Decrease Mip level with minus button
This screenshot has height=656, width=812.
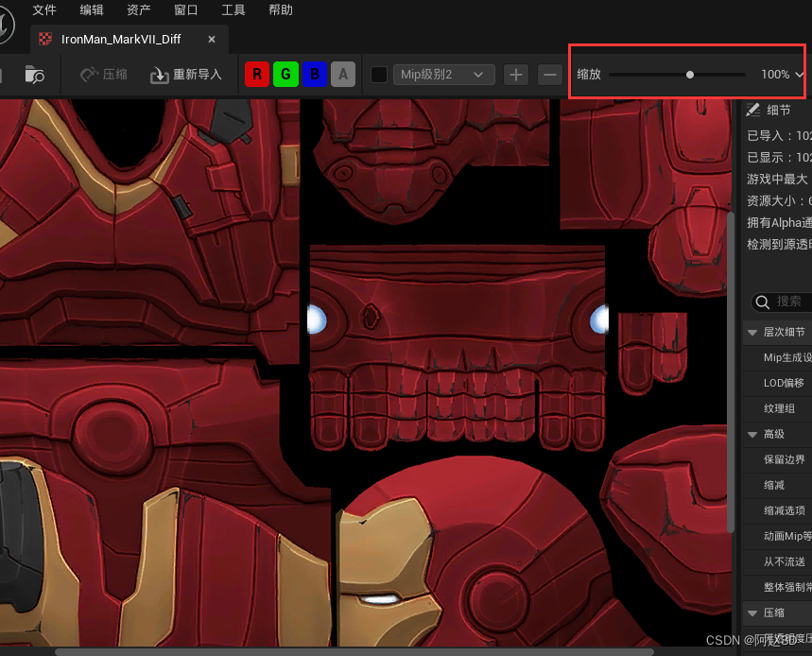550,75
